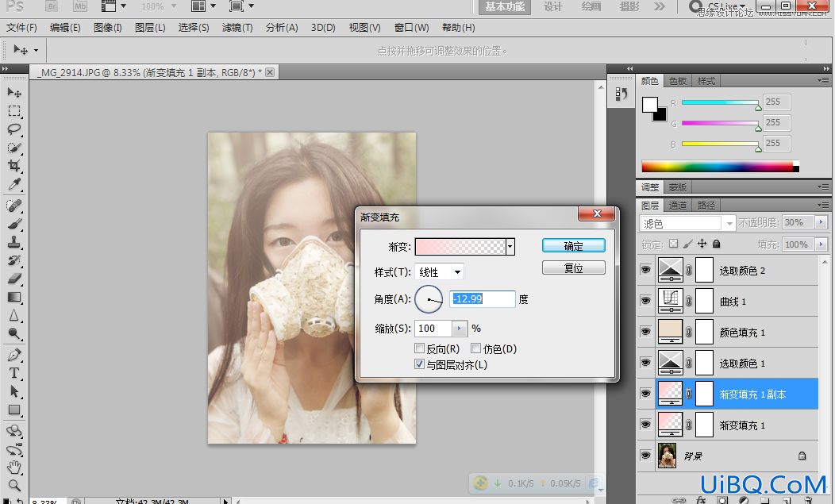Click the pink gradient preview swatch
835x504 pixels.
coord(460,247)
